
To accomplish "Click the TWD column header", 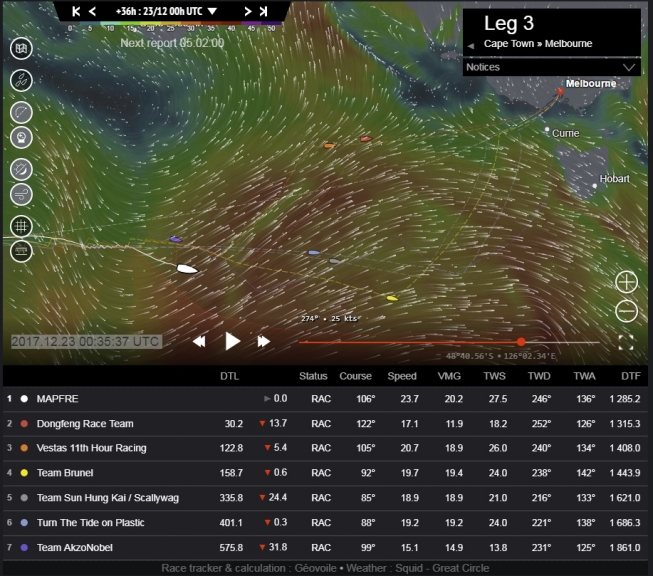I will 539,376.
